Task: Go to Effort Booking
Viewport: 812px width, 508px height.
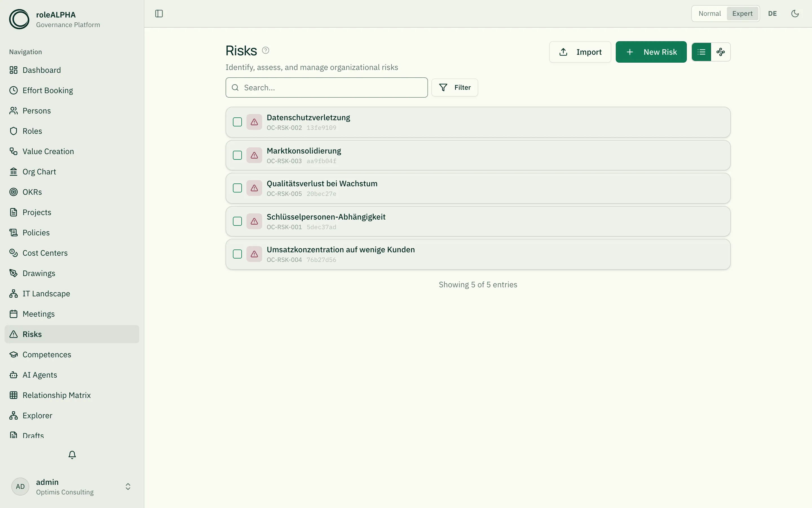Action: pos(72,90)
